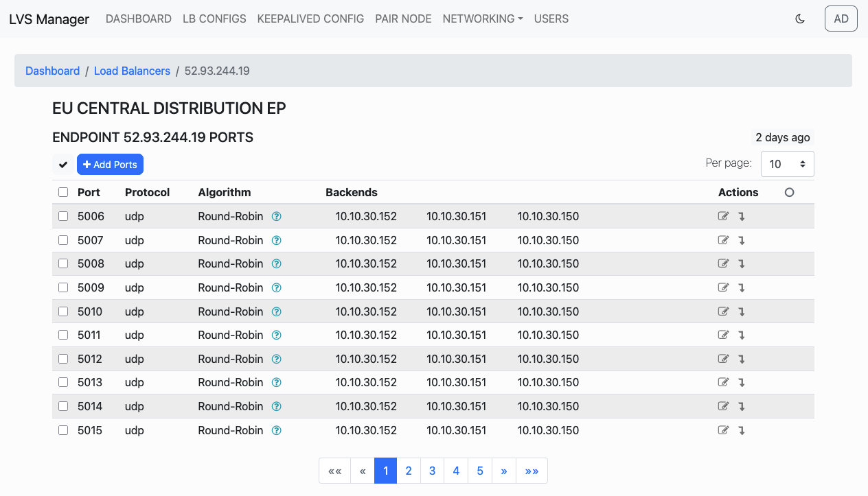Check the box for port 5010
868x496 pixels.
63,311
